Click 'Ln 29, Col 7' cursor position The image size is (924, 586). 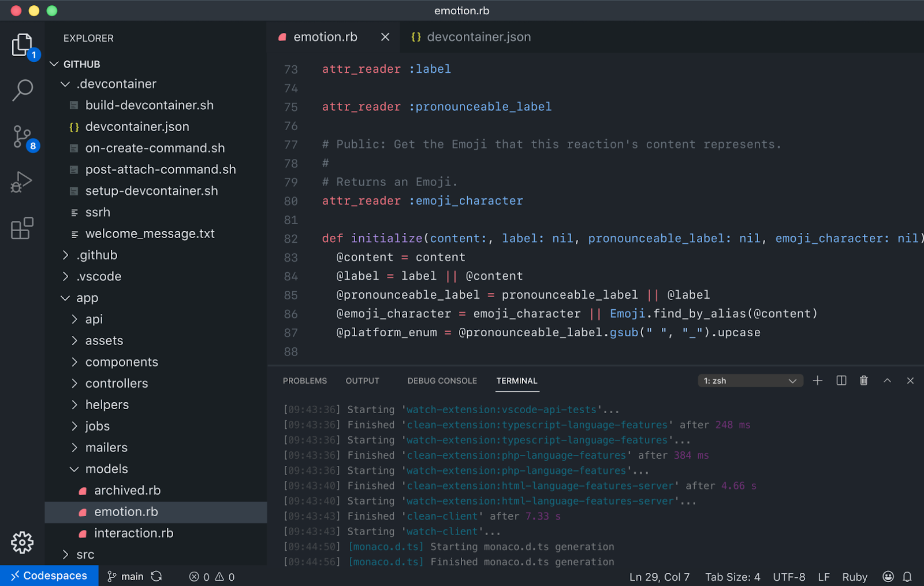[660, 577]
